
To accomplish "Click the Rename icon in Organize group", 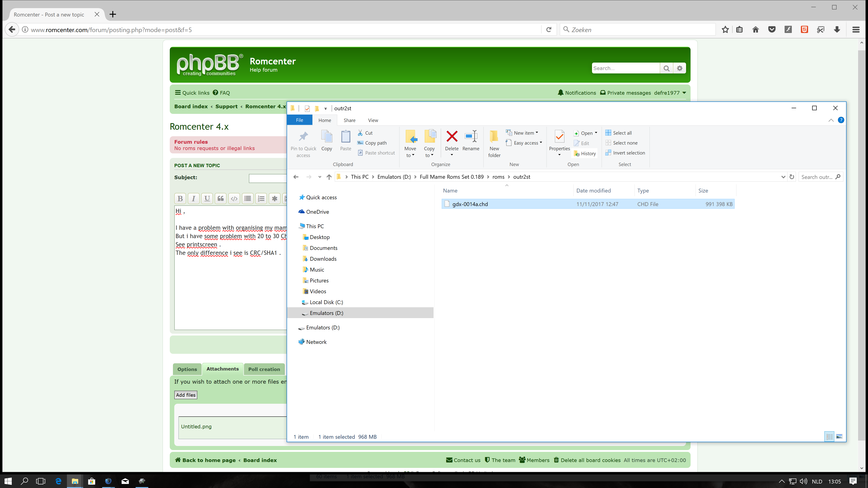I will tap(471, 136).
